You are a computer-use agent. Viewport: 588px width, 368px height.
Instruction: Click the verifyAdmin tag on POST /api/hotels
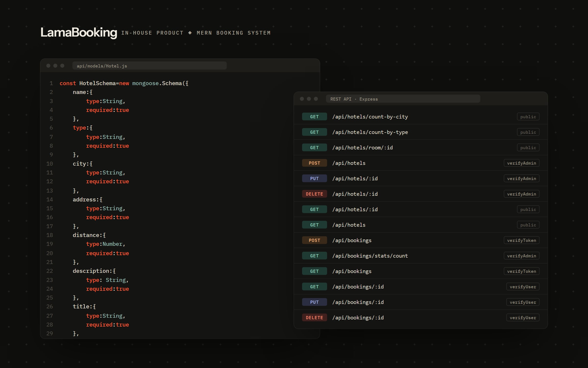[x=521, y=163]
